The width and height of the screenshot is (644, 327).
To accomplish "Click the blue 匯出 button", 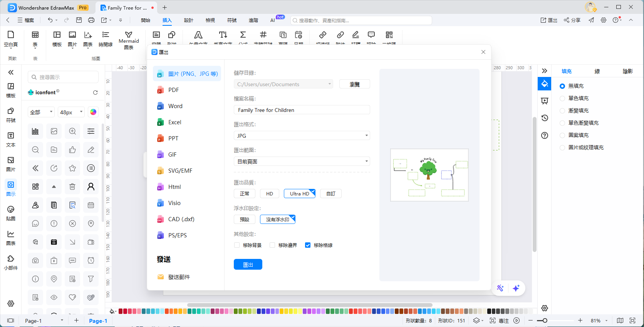I will [248, 264].
